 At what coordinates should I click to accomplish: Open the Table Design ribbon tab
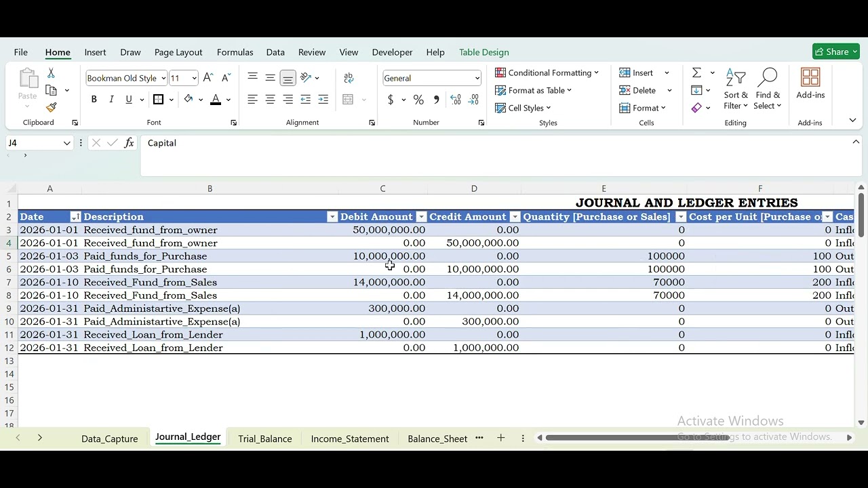coord(484,52)
